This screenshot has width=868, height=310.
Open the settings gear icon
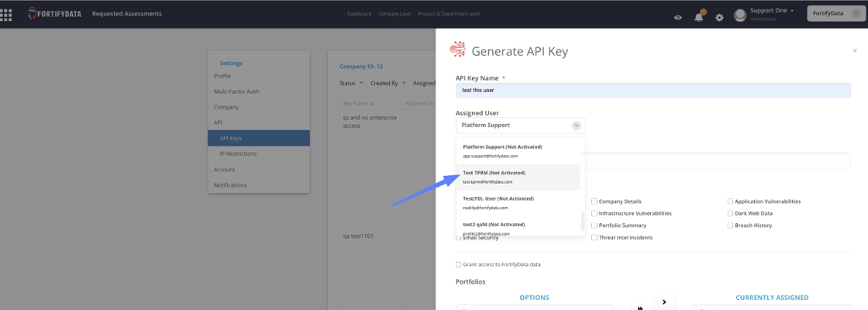[719, 18]
